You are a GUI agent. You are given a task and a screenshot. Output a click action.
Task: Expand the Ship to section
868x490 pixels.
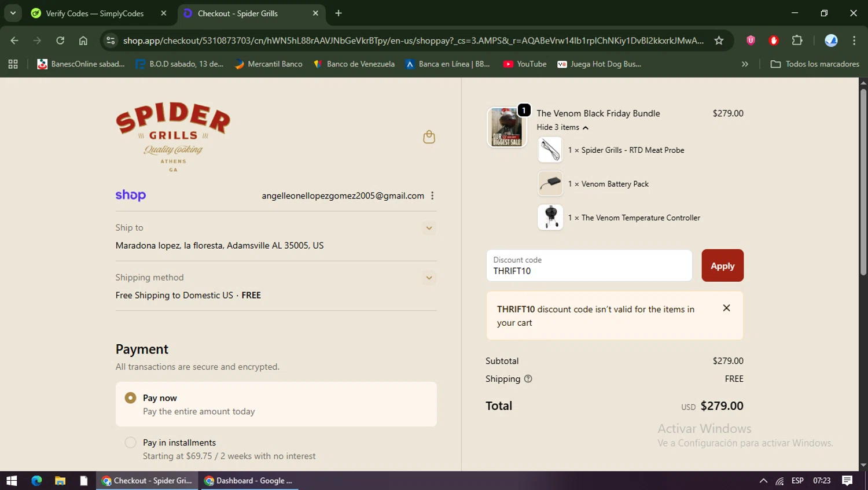429,228
